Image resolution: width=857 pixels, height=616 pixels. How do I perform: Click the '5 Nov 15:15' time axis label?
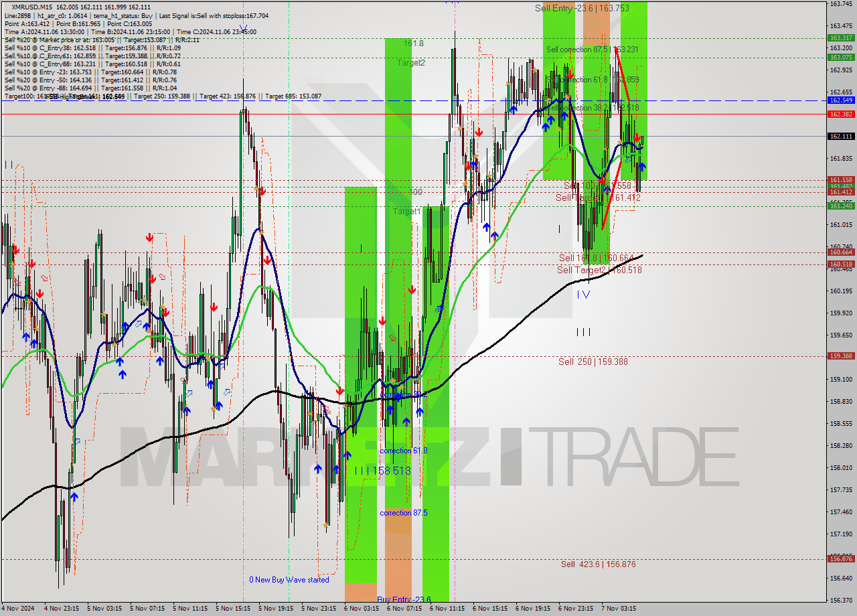233,609
